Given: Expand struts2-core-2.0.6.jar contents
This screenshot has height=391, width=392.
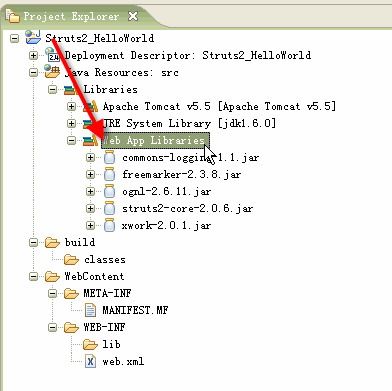Looking at the screenshot, I should pos(90,208).
